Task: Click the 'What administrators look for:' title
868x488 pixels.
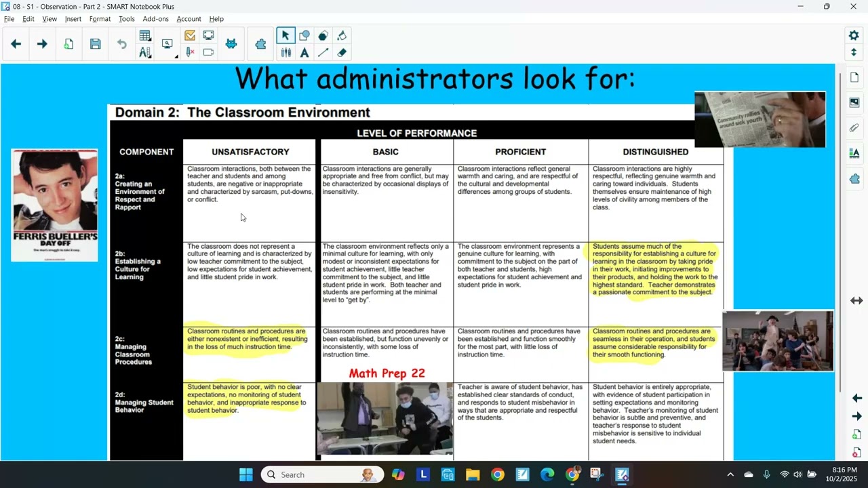Action: point(435,79)
